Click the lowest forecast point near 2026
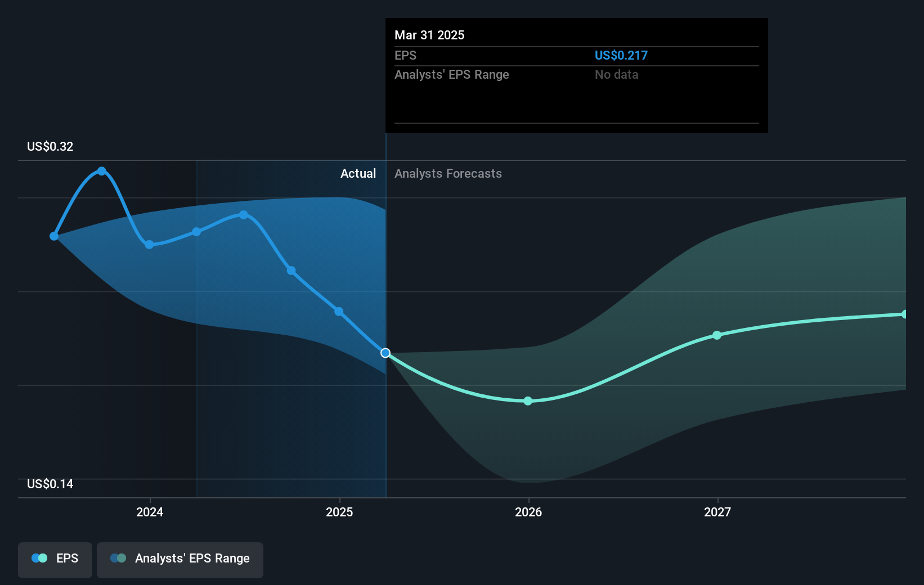The image size is (924, 585). point(528,401)
